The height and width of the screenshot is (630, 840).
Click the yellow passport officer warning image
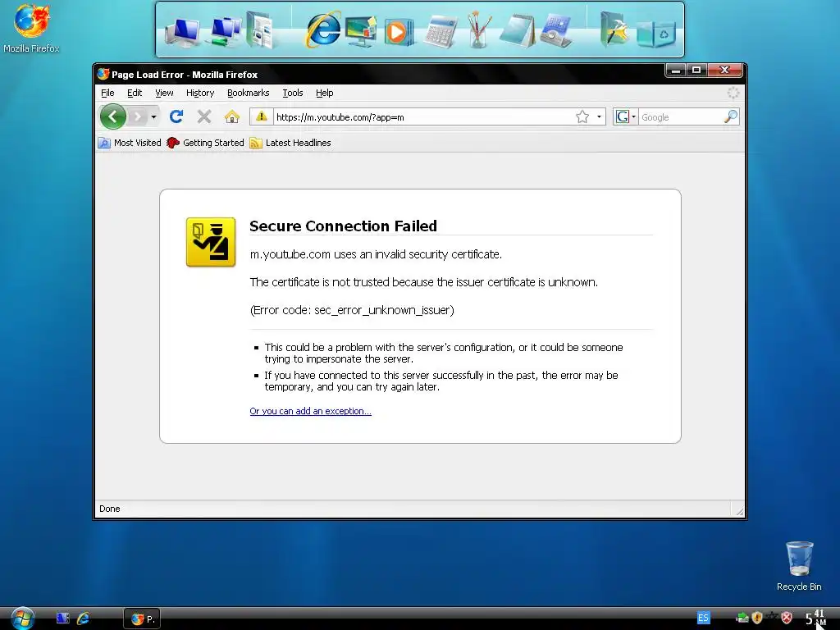tap(211, 242)
